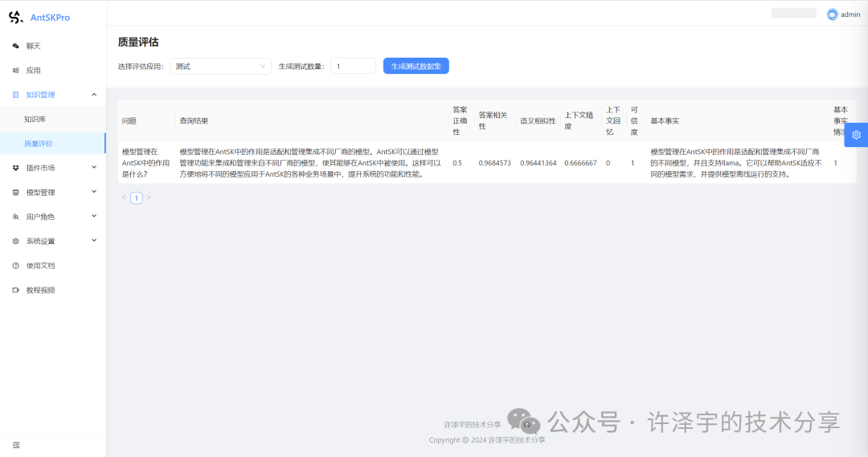Click the 答案相关性 column header
Viewport: 868px width, 457px height.
[x=493, y=120]
